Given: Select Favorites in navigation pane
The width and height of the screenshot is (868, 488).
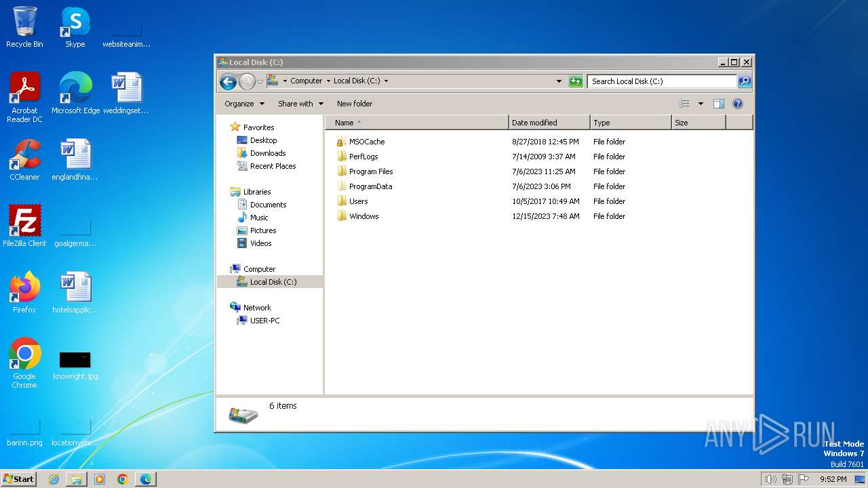Looking at the screenshot, I should [x=258, y=127].
